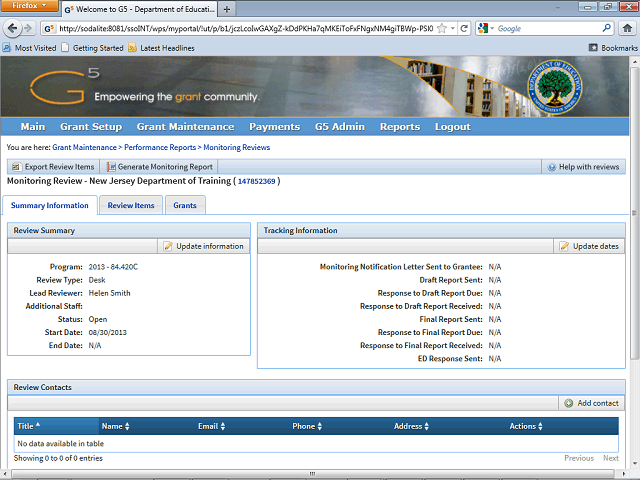Sort contacts table by Title
Viewport: 640px width, 480px height.
[56, 426]
